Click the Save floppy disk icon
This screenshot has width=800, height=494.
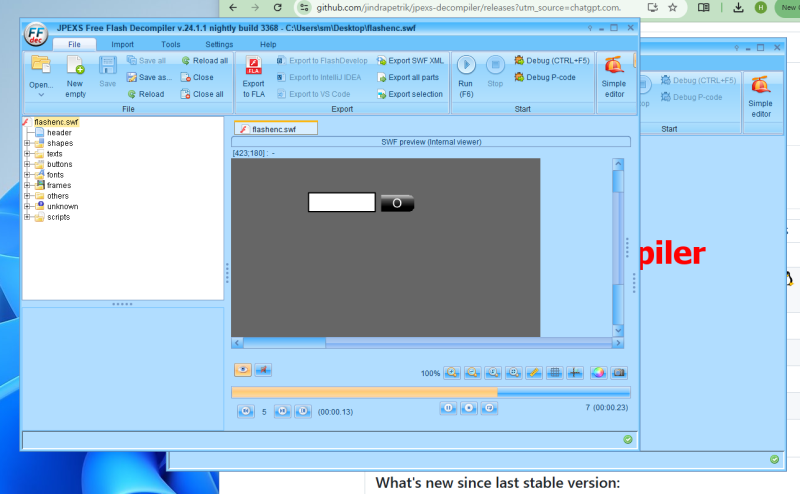click(108, 71)
